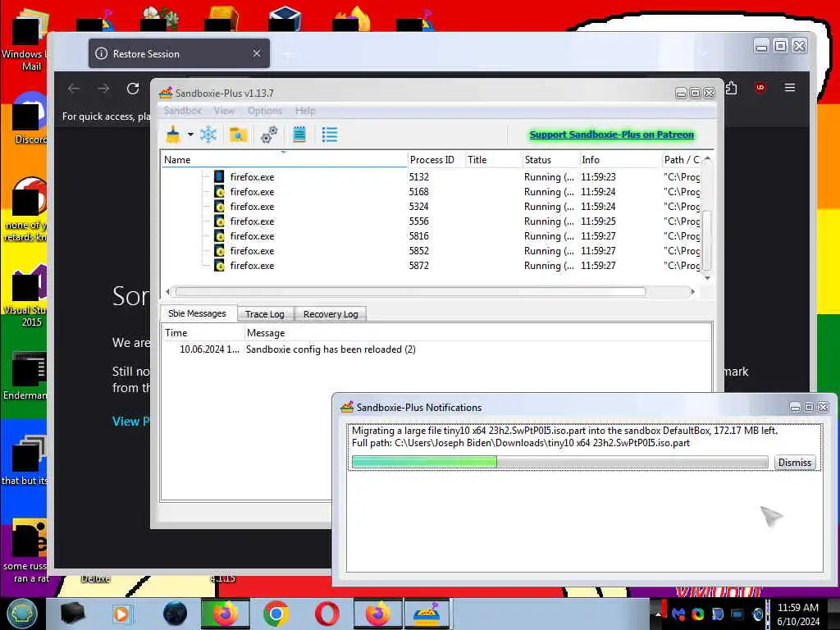The height and width of the screenshot is (630, 840).
Task: Click the Firefox forward arrow button
Action: [103, 89]
